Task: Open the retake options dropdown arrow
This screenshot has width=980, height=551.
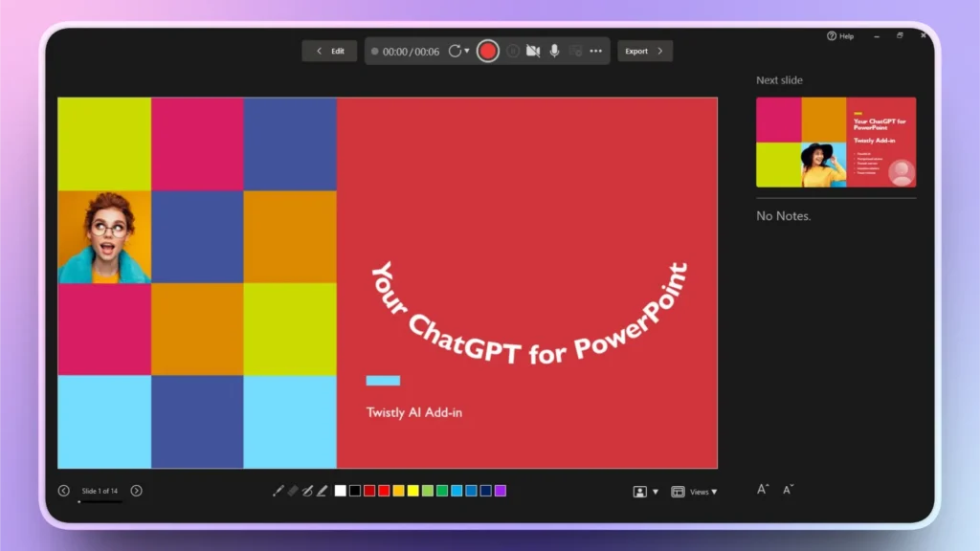Action: [467, 51]
